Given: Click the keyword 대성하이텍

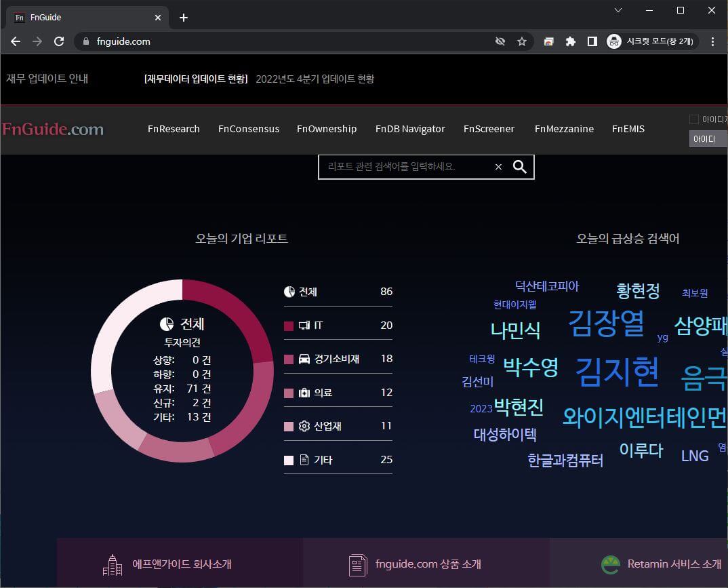Looking at the screenshot, I should point(505,435).
